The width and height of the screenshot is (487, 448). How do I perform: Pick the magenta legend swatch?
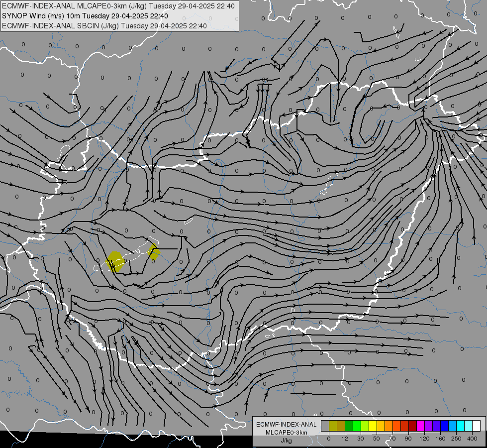coord(421,426)
